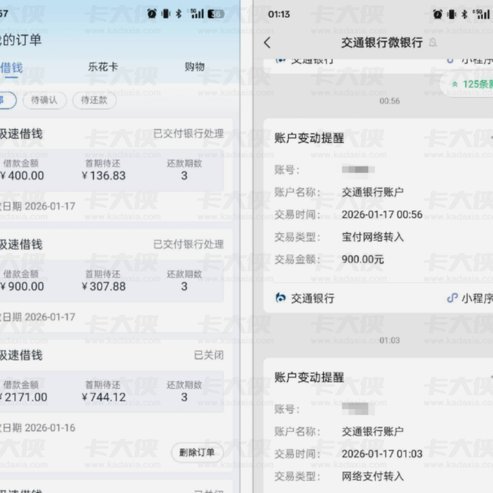
Task: Tap the transaction time 2026-01-17 01:03
Action: 382,454
